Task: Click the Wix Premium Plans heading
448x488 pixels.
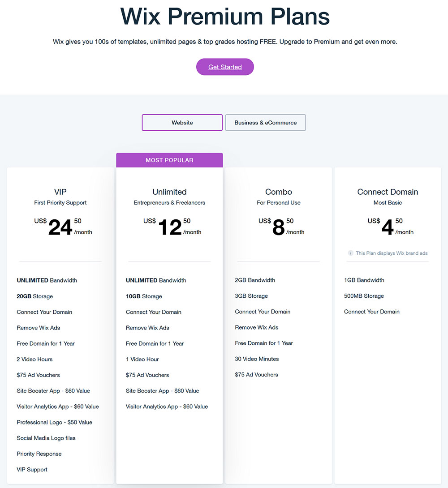Action: 225,17
